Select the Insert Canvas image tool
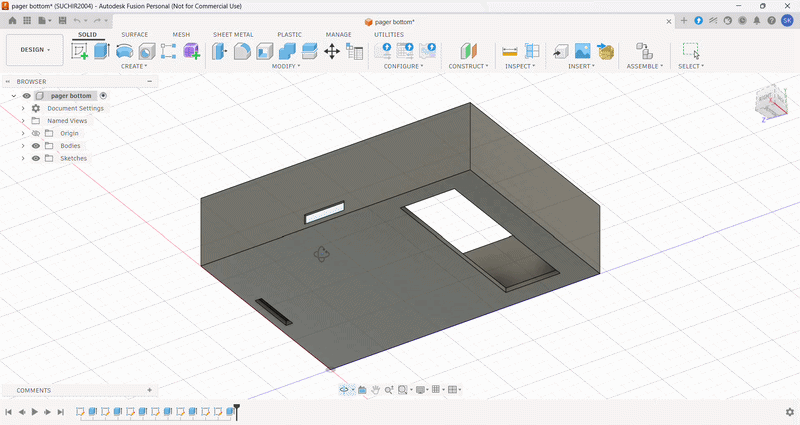 click(x=583, y=51)
